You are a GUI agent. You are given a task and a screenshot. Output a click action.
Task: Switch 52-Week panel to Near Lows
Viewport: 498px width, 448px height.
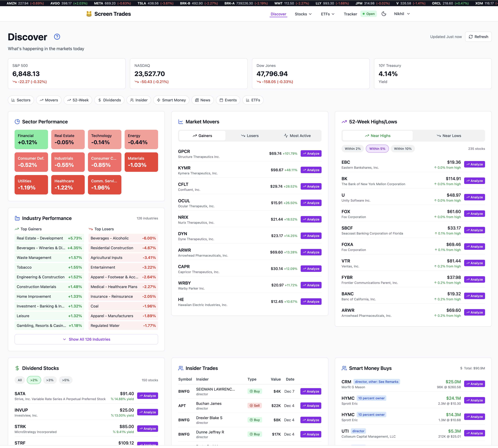pos(448,136)
